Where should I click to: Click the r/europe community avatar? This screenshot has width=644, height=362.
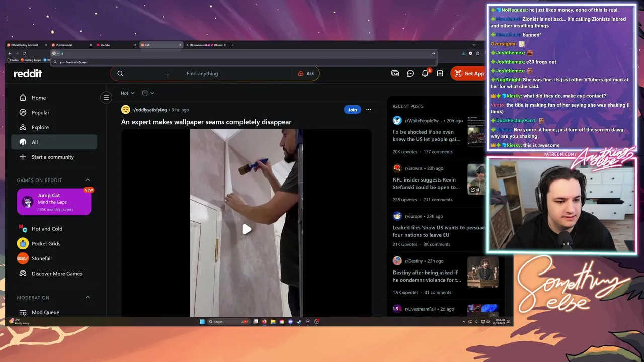pyautogui.click(x=397, y=216)
